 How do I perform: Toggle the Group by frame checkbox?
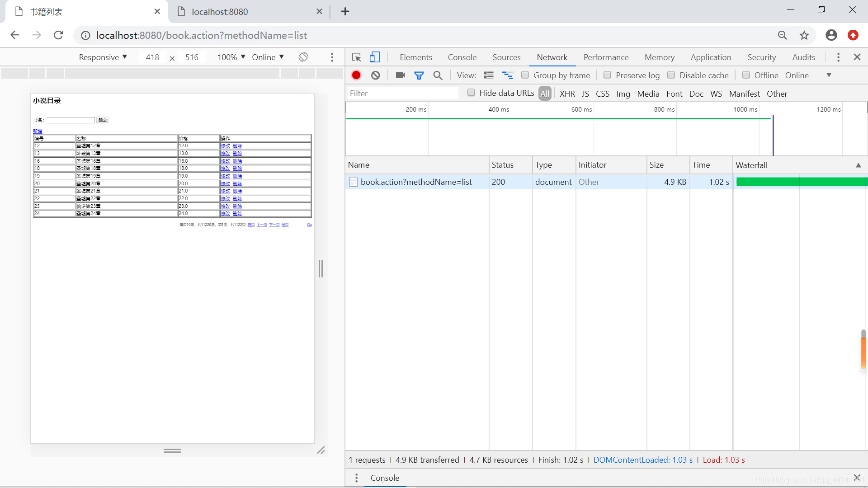tap(524, 75)
